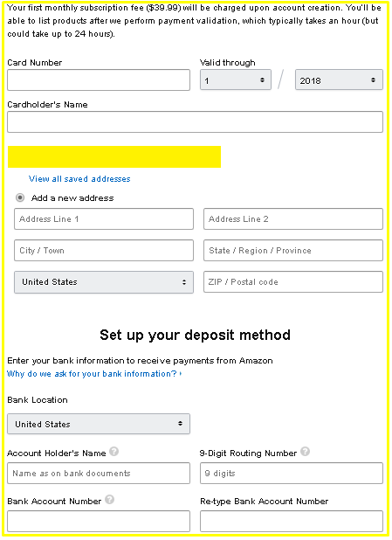Expand the address country dropdown

click(104, 282)
